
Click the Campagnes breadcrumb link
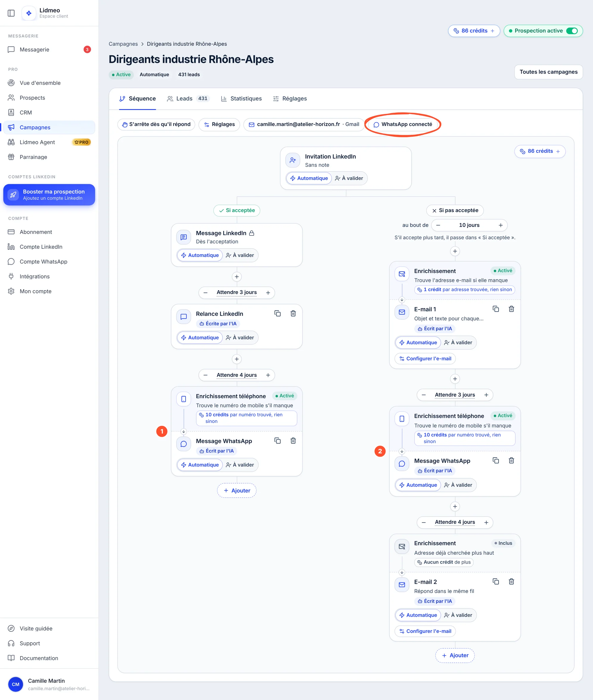123,44
